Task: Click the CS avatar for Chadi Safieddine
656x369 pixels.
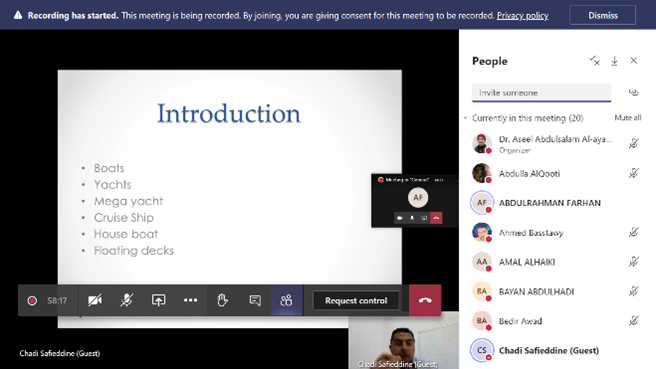Action: [x=482, y=350]
